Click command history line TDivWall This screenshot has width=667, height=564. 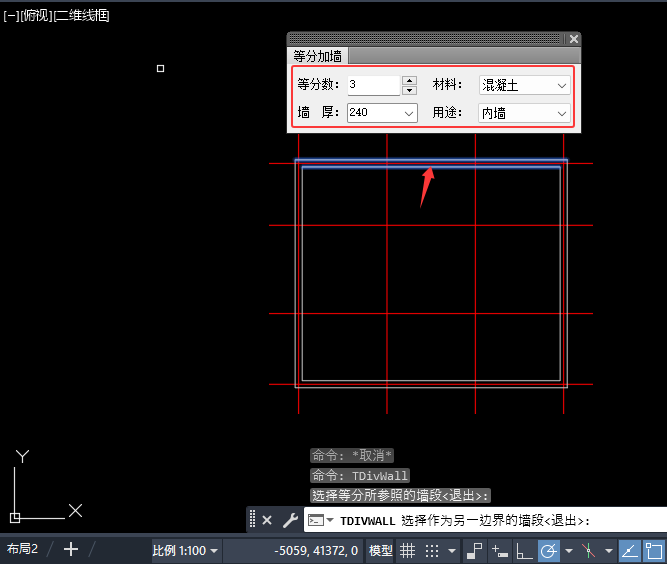pos(360,476)
